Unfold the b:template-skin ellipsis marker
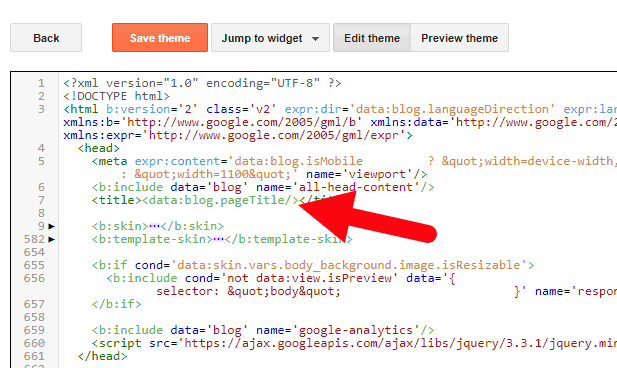 coord(218,239)
